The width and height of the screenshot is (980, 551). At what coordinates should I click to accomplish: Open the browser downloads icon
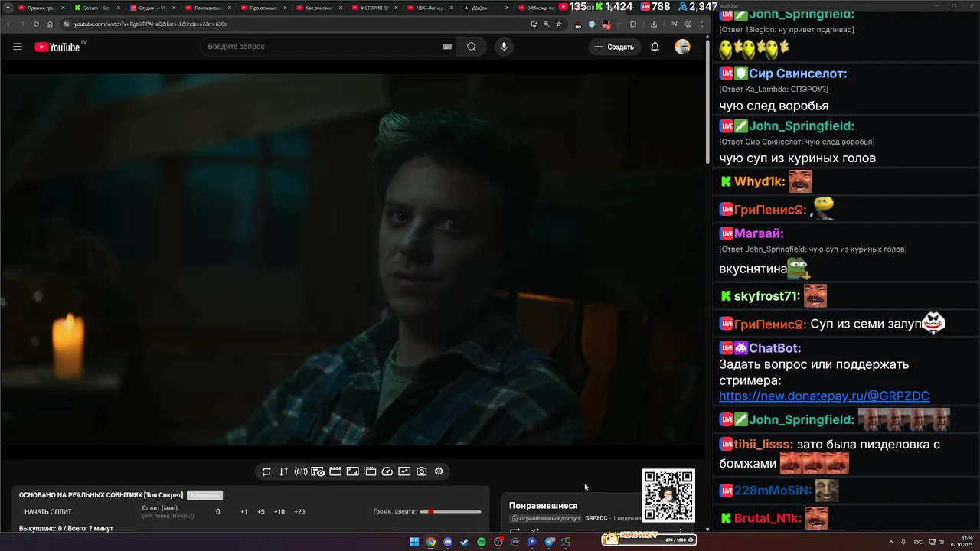(654, 24)
